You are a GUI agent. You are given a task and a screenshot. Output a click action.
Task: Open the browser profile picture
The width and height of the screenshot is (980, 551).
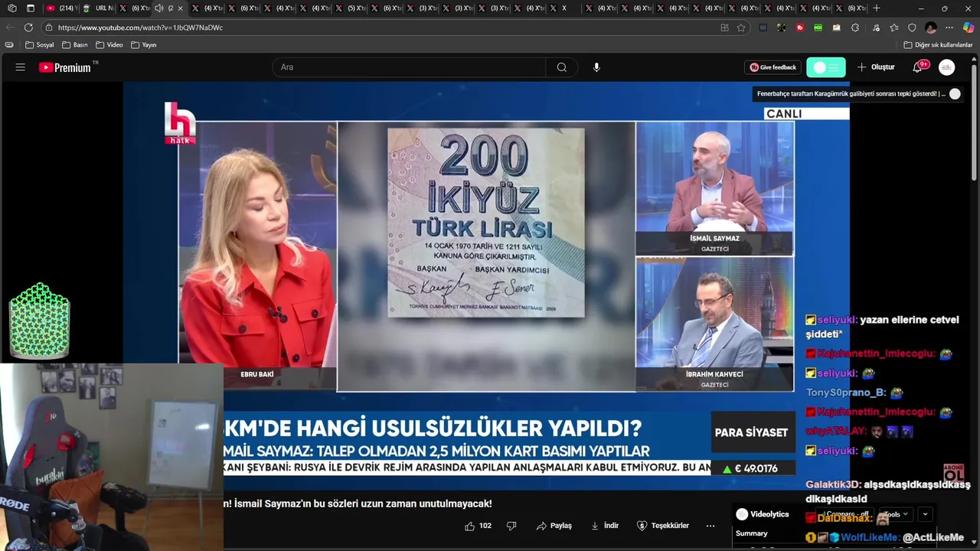(931, 28)
